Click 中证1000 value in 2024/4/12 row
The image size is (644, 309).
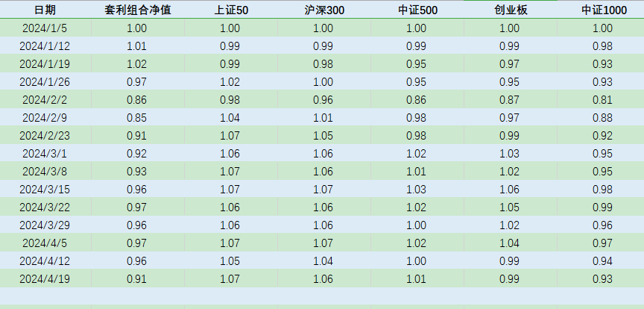click(602, 261)
